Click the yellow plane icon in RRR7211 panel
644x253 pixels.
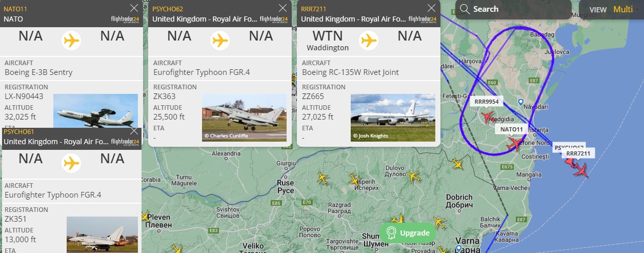(369, 40)
